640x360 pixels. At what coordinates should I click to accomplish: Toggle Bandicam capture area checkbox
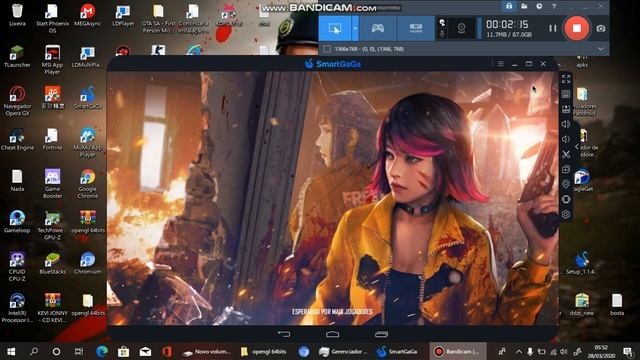click(x=327, y=49)
